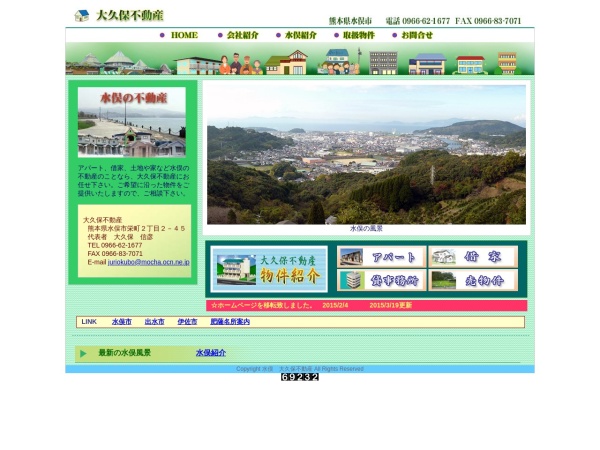Image resolution: width=600 pixels, height=450 pixels.
Task: Click the juriokubo@mocha.ocn.ne.jp email link
Action: tap(148, 262)
